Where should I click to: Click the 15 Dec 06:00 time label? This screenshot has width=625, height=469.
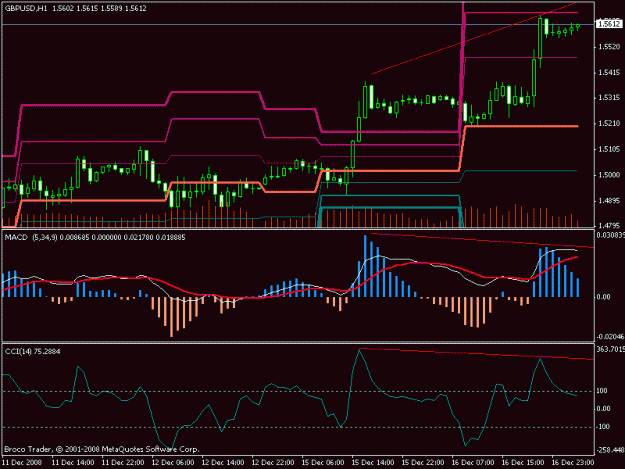323,463
